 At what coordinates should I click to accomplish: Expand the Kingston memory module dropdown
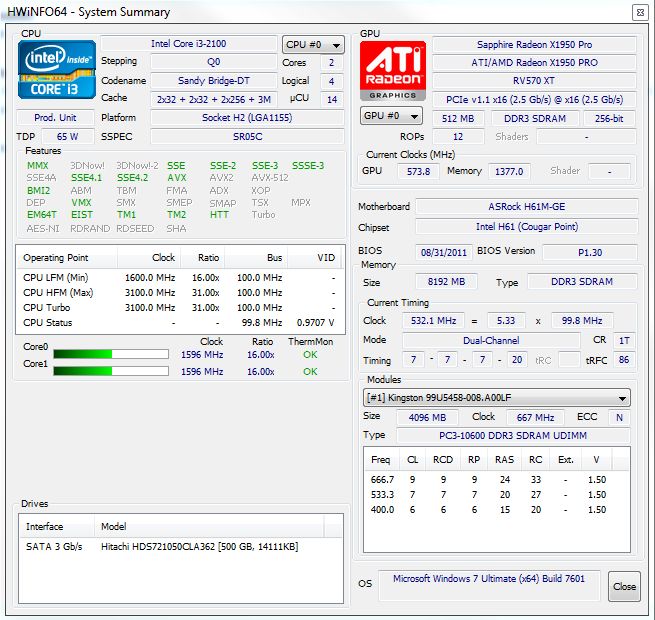tap(497, 398)
